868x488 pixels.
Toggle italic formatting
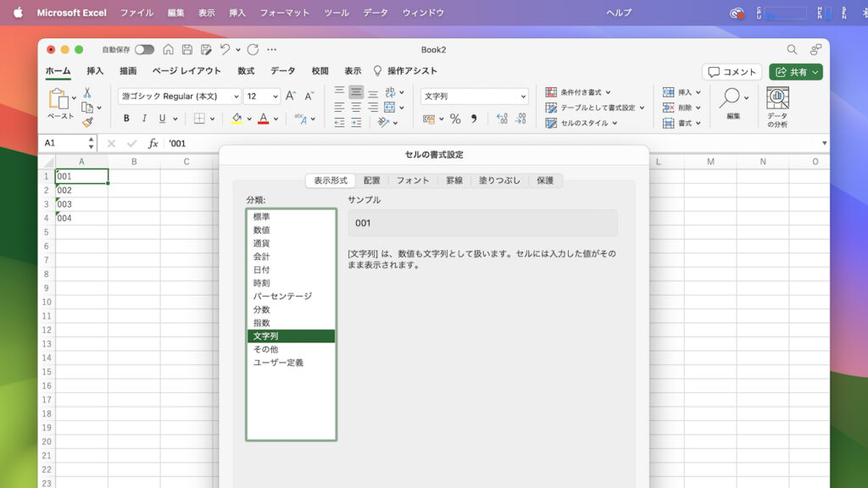[x=144, y=117]
